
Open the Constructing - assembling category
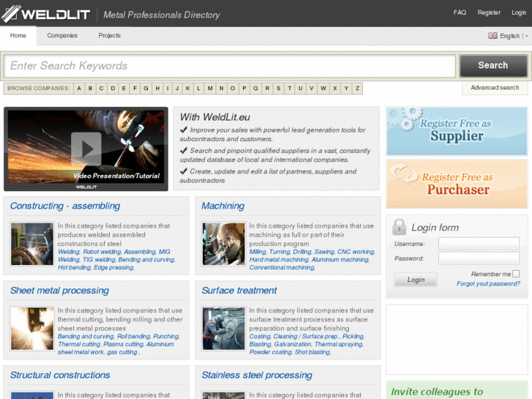click(x=65, y=206)
